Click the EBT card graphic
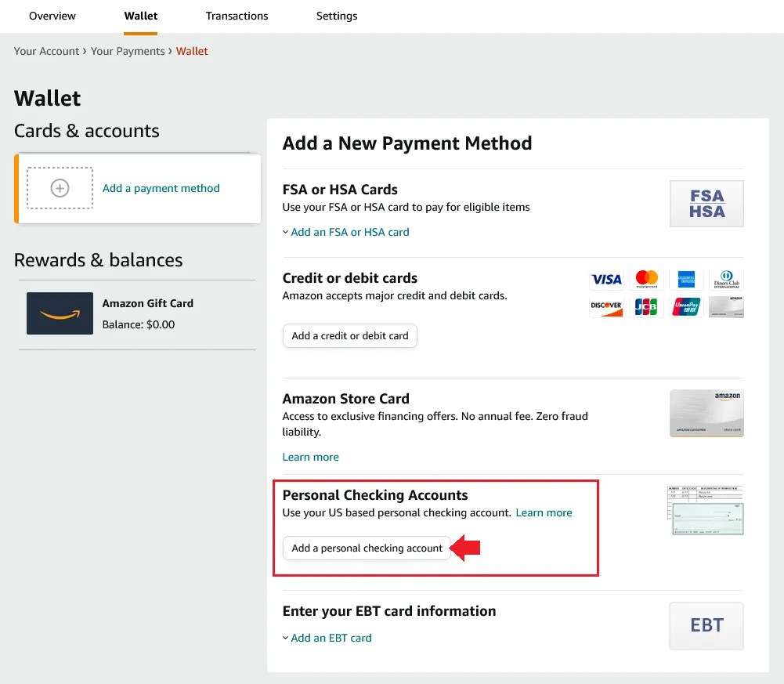This screenshot has width=784, height=684. click(x=706, y=625)
